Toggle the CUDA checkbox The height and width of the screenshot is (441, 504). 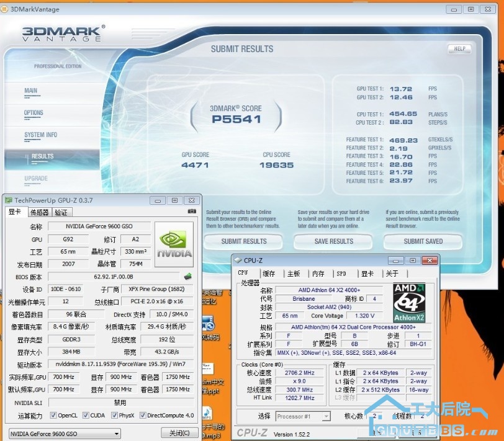[84, 416]
